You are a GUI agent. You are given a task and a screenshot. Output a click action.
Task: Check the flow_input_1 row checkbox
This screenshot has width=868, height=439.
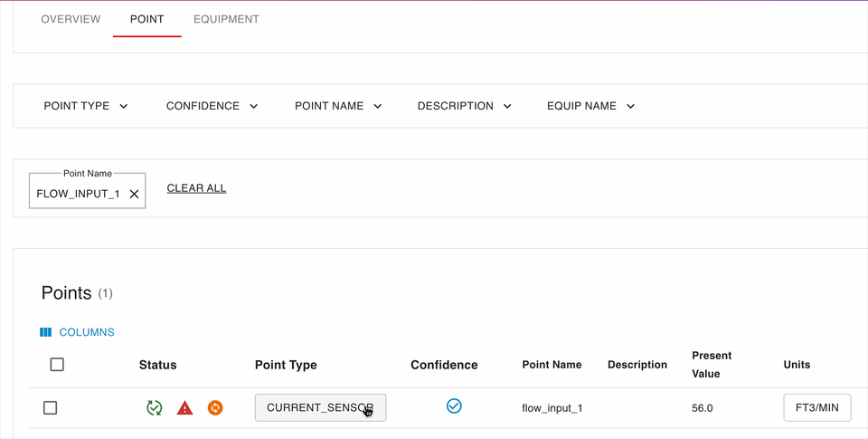point(51,408)
